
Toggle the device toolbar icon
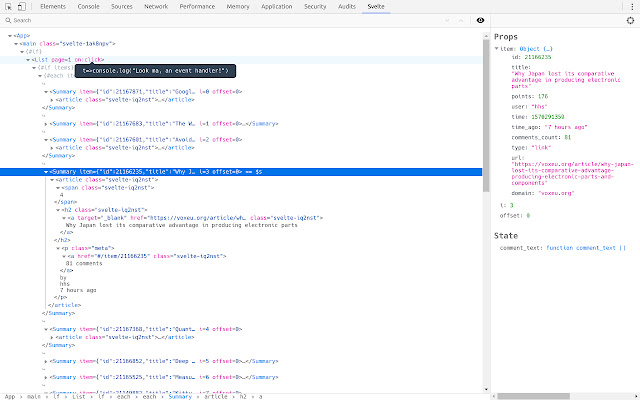22,7
